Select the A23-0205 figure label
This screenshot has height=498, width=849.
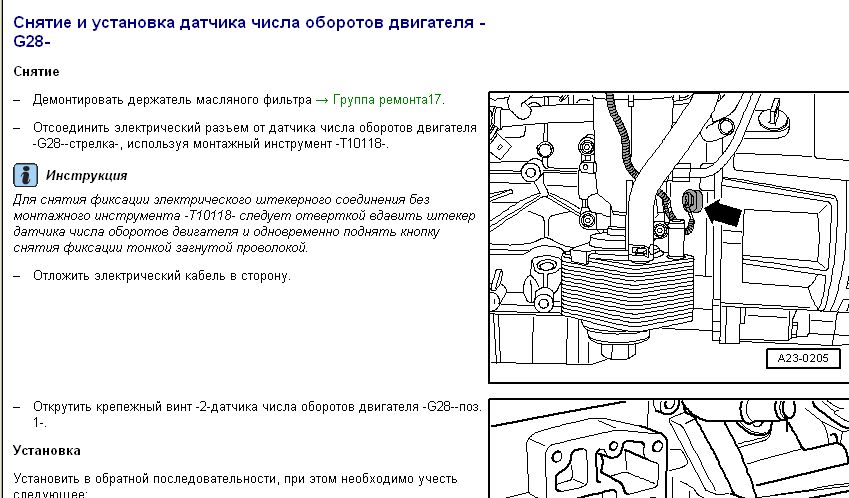804,358
